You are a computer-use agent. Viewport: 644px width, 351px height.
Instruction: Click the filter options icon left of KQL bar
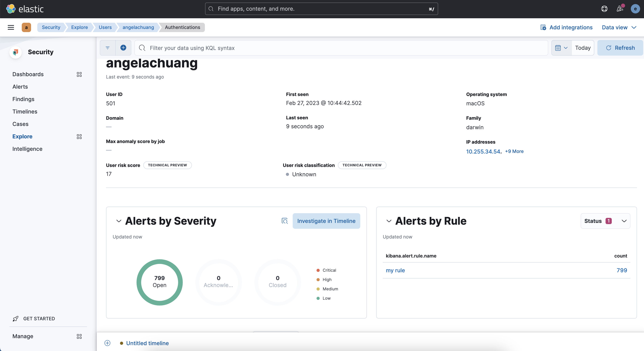coord(108,48)
